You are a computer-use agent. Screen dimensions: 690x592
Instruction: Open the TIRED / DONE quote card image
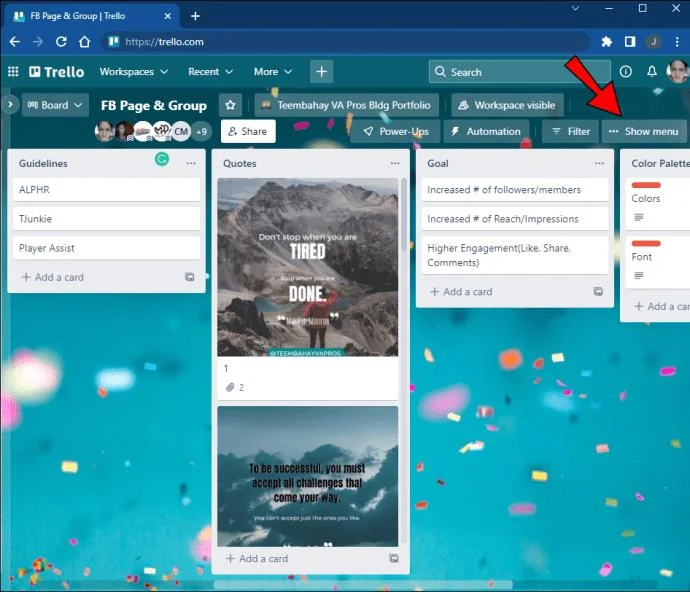click(308, 267)
